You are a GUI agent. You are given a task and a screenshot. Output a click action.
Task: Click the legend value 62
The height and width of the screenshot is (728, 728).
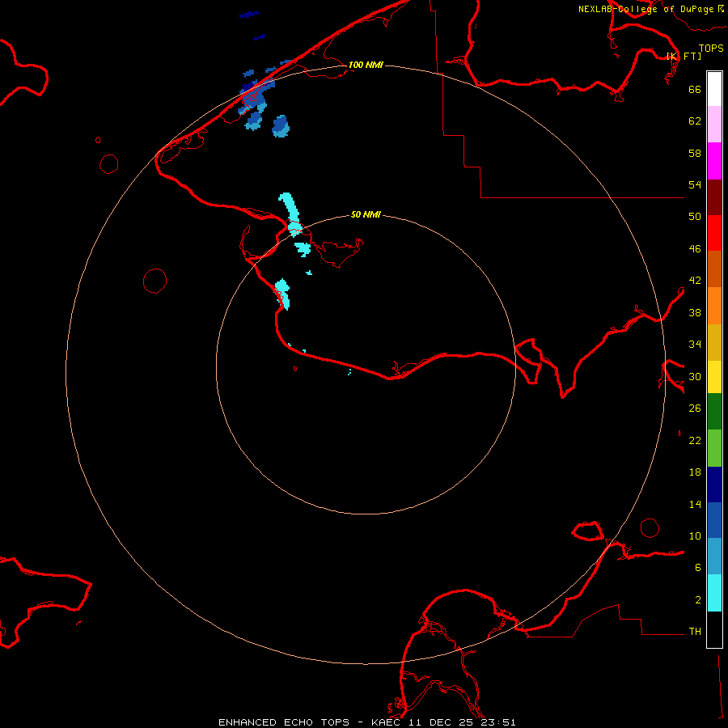click(x=695, y=121)
